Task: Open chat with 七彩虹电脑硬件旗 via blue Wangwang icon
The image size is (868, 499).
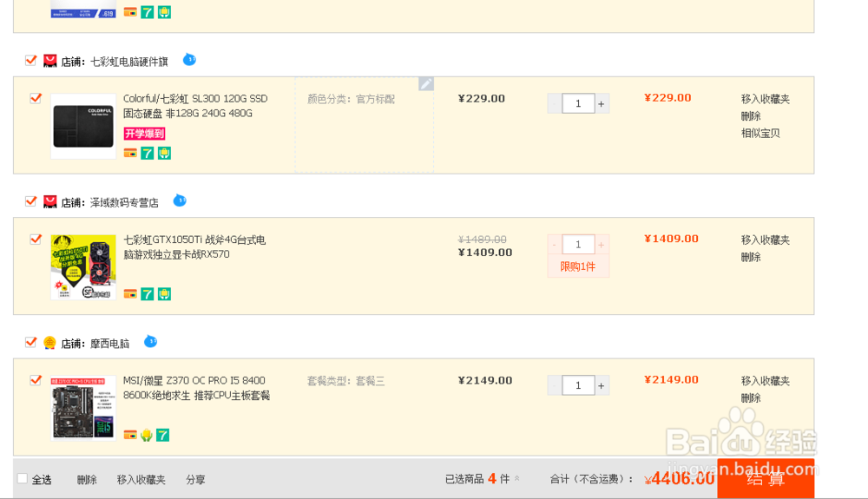Action: pyautogui.click(x=189, y=59)
